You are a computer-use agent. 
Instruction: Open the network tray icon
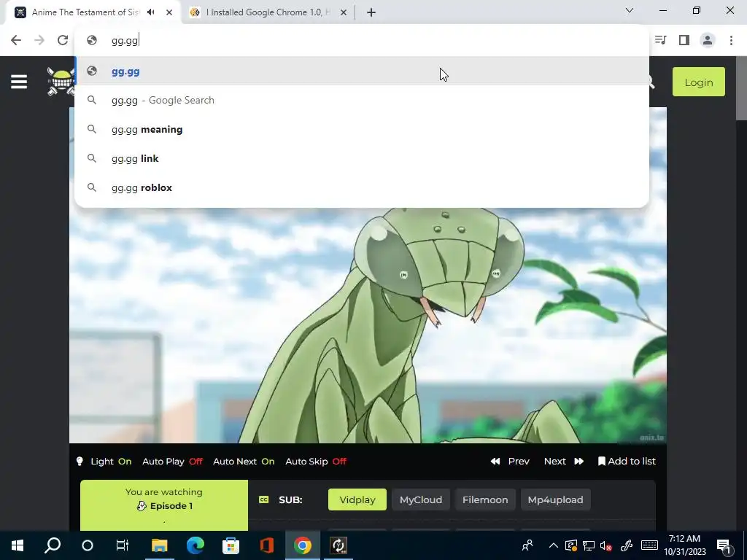pyautogui.click(x=589, y=545)
